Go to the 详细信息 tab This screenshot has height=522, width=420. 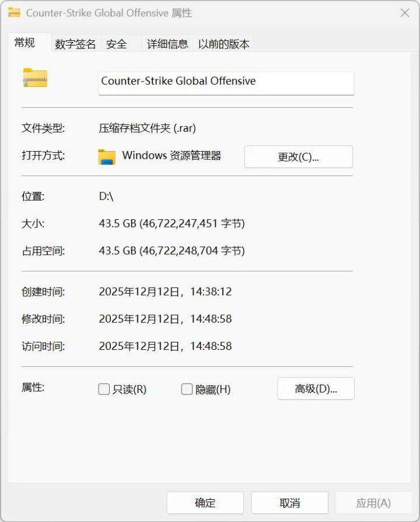click(167, 44)
